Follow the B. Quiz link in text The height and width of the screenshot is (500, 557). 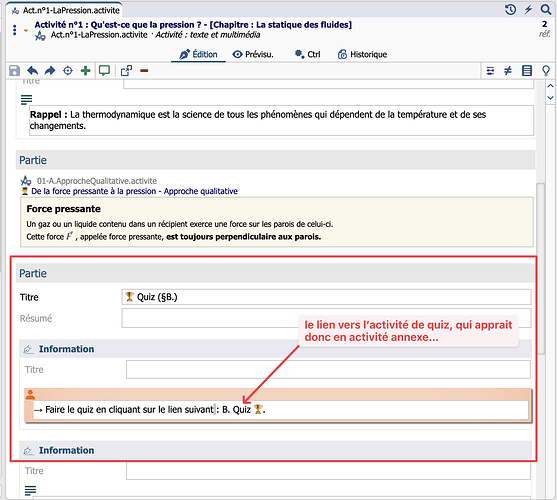coord(242,410)
